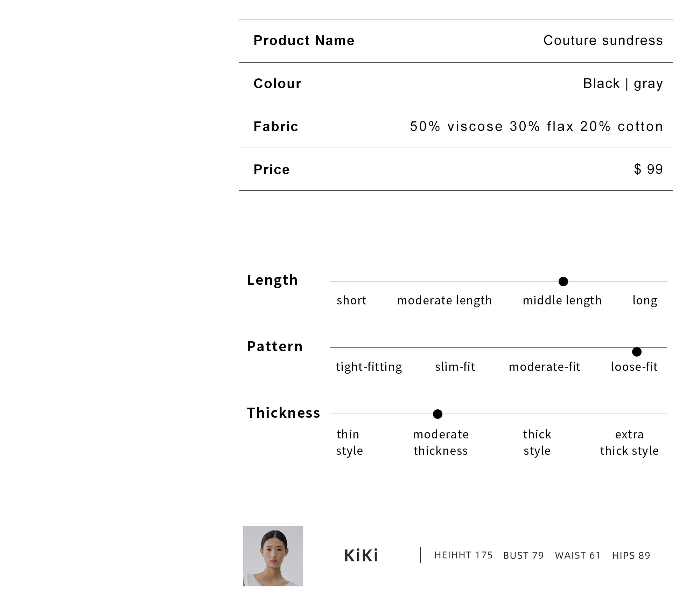The image size is (700, 606).
Task: Choose the "slim-fit" pattern label
Action: (455, 367)
